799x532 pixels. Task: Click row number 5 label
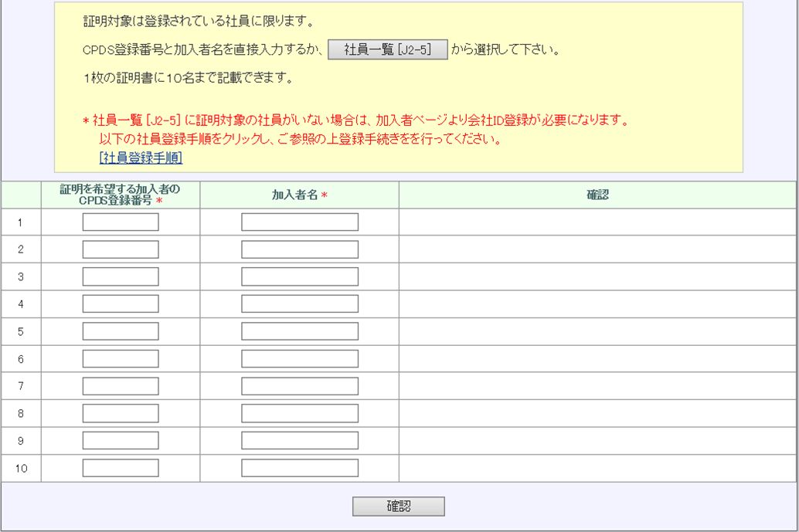click(x=20, y=331)
